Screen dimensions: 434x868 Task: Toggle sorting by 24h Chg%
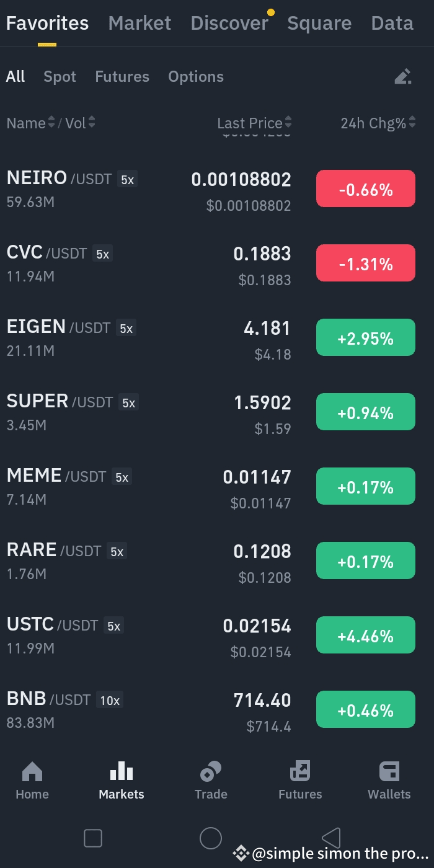(378, 123)
